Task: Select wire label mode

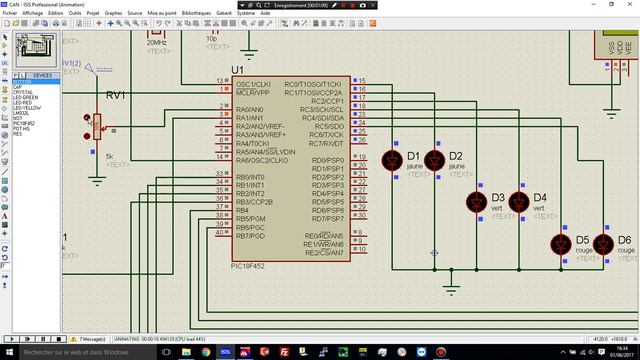Action: [5, 63]
